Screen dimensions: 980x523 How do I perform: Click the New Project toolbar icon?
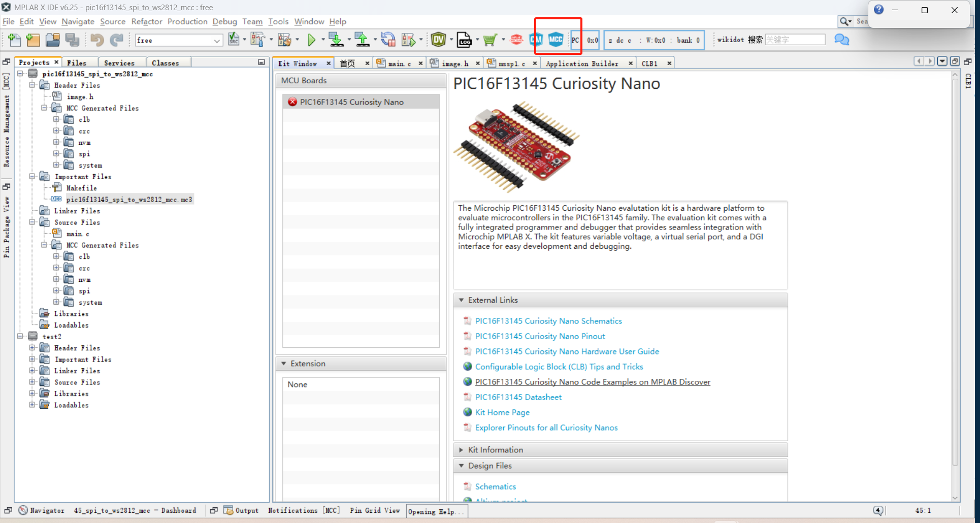point(33,40)
